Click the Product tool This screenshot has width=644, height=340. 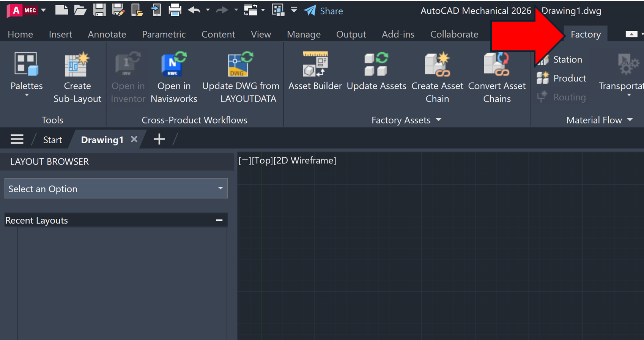(562, 78)
